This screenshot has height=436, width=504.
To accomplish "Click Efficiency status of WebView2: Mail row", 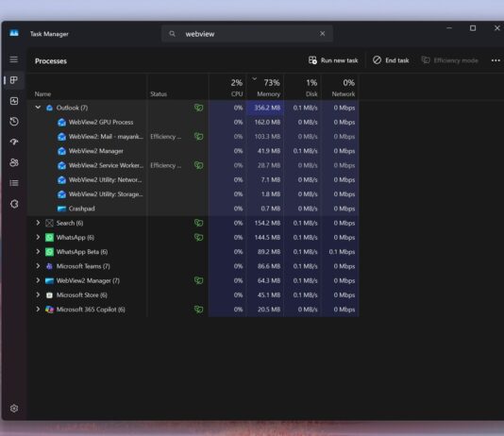I will coord(165,137).
